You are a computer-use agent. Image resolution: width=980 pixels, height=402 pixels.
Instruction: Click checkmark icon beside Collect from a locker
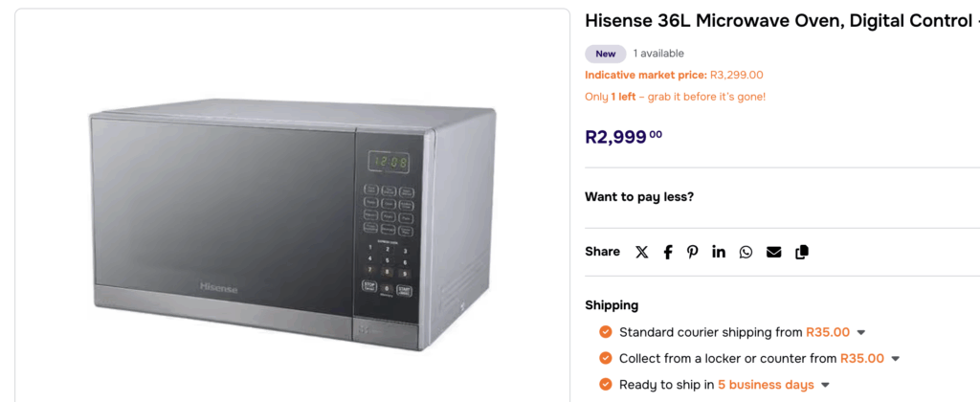pos(605,358)
